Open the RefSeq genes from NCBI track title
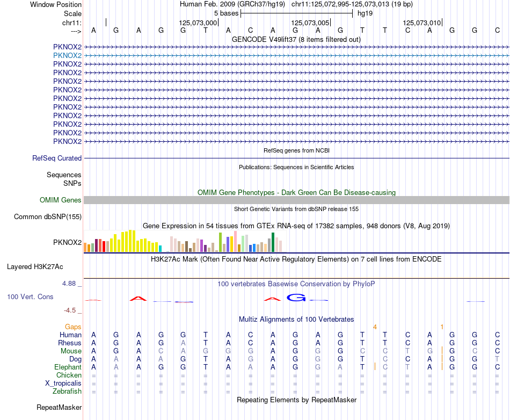510x420 pixels. pyautogui.click(x=296, y=150)
